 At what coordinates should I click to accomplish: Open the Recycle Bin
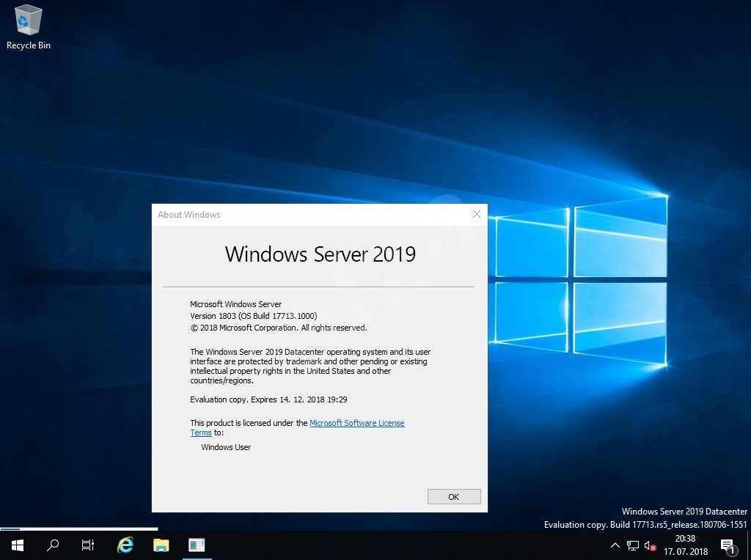coord(28,21)
